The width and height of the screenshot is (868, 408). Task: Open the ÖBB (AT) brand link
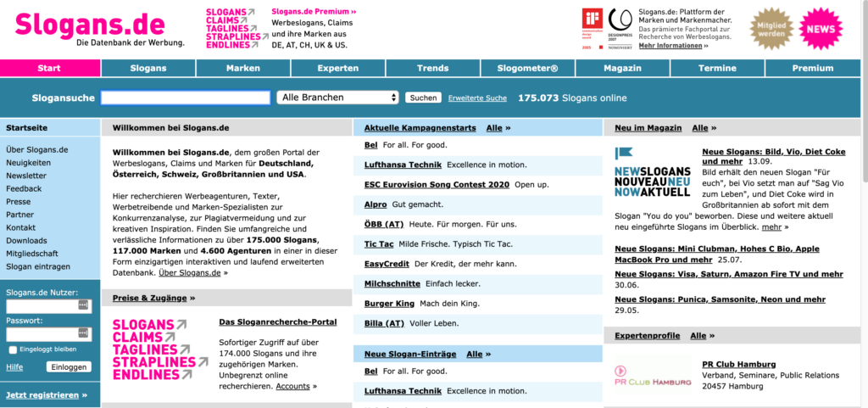384,224
